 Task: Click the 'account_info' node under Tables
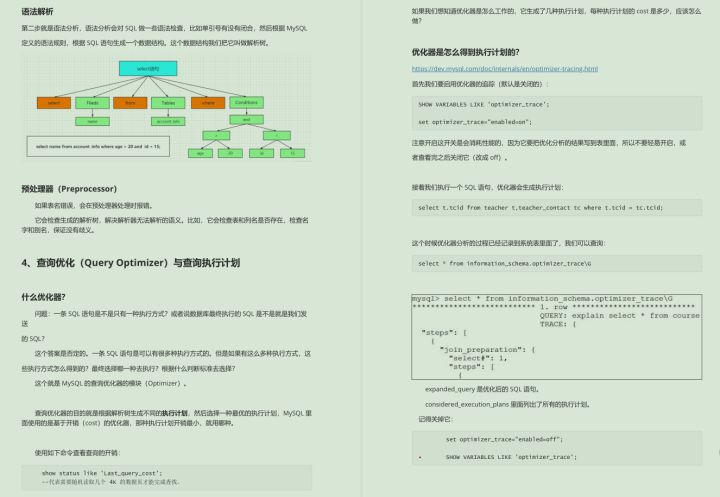click(x=168, y=121)
